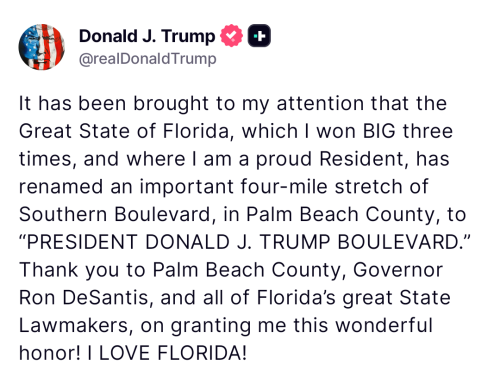The image size is (500, 382).
Task: Open Donald J. Trump display name
Action: coord(147,36)
